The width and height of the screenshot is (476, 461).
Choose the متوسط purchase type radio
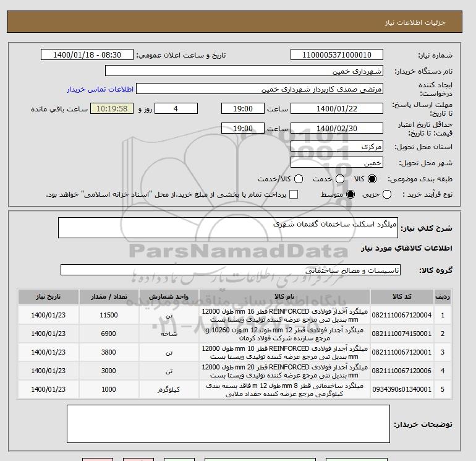[x=351, y=194]
